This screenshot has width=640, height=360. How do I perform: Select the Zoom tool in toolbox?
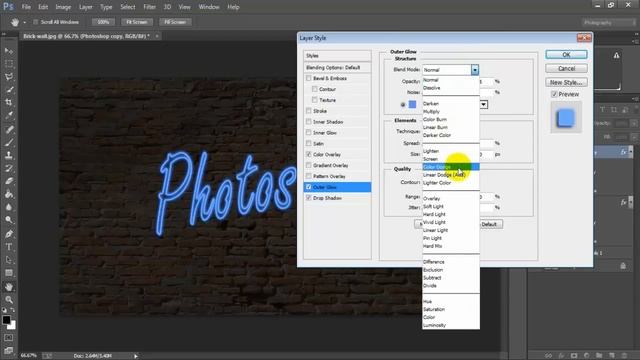click(x=9, y=300)
